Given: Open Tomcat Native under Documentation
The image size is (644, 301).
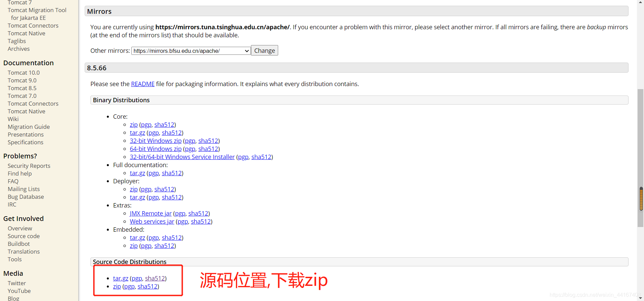Looking at the screenshot, I should (27, 111).
